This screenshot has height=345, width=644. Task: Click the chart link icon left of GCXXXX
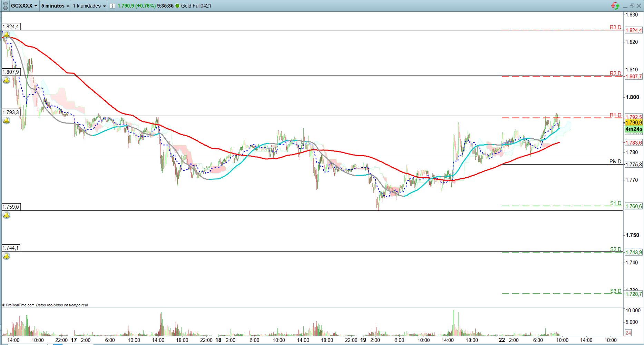pos(5,6)
